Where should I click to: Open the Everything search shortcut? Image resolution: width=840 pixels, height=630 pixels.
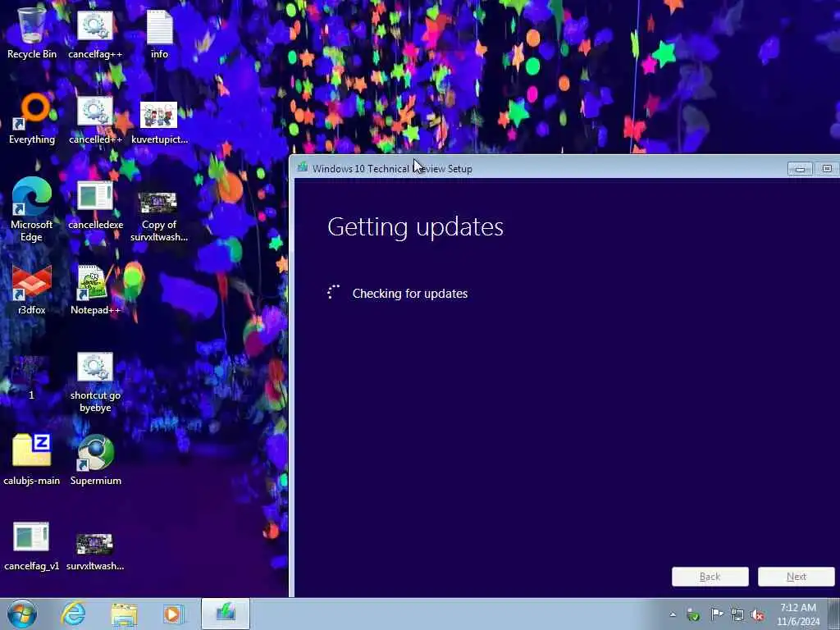[32, 118]
